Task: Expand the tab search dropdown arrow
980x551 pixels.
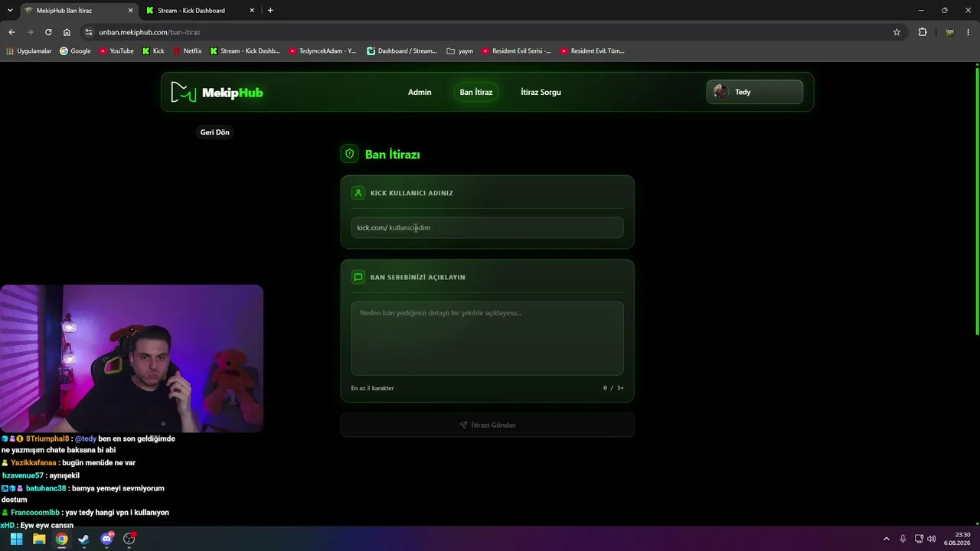Action: (x=10, y=11)
